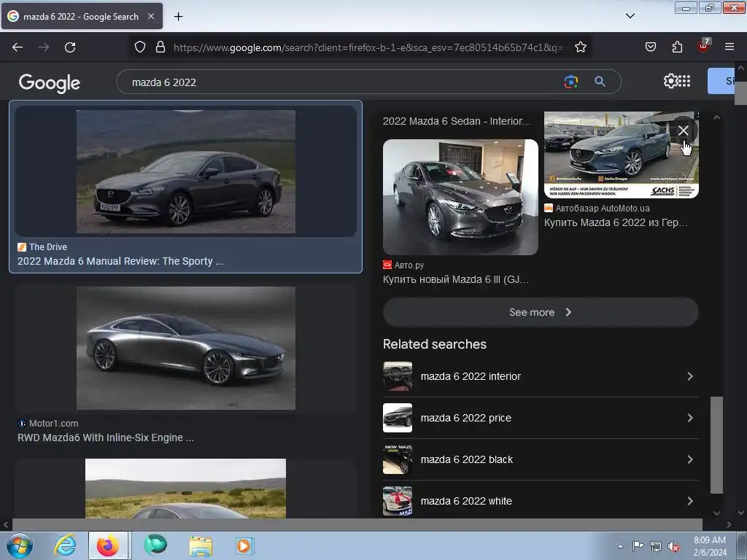This screenshot has width=747, height=560.
Task: Open Купить Mazda 6 2022 из Гер link
Action: pyautogui.click(x=616, y=222)
